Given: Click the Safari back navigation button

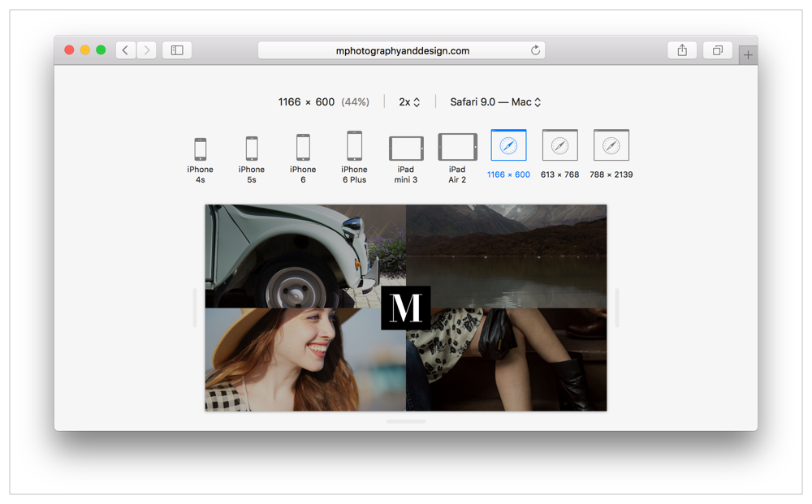Looking at the screenshot, I should click(125, 50).
